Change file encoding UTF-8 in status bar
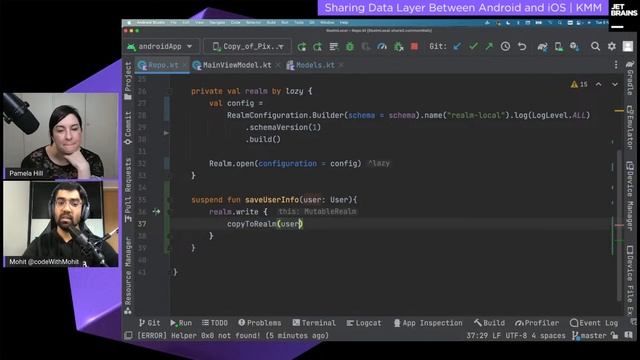Image resolution: width=640 pixels, height=360 pixels. [x=516, y=336]
